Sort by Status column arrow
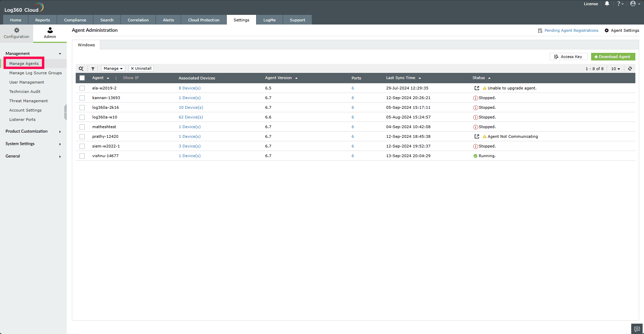 489,78
